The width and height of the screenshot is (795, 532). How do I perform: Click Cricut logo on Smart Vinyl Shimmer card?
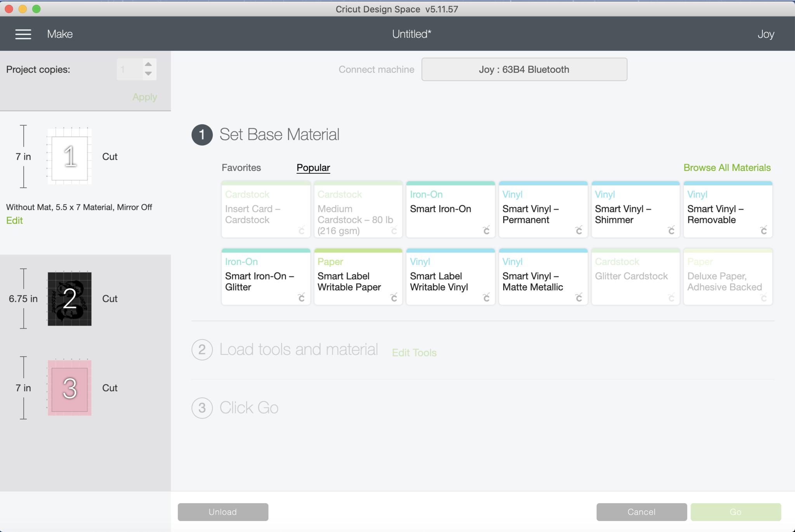(671, 230)
